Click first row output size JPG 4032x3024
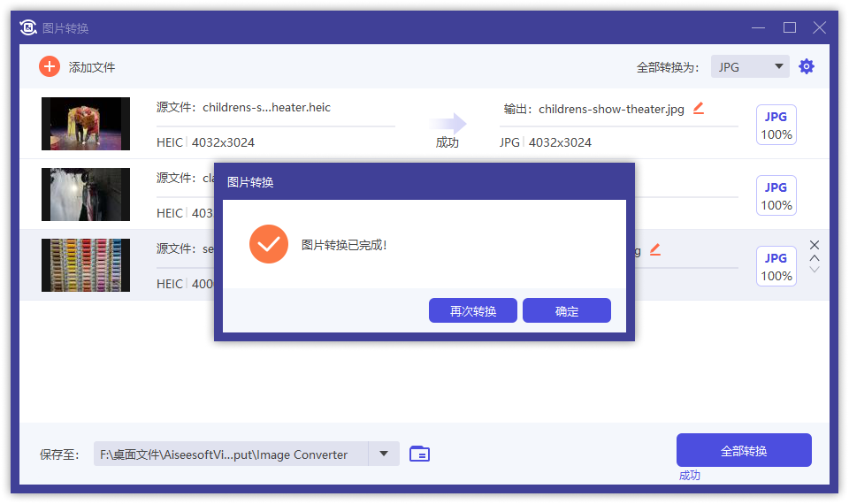This screenshot has width=849, height=504. tap(546, 142)
